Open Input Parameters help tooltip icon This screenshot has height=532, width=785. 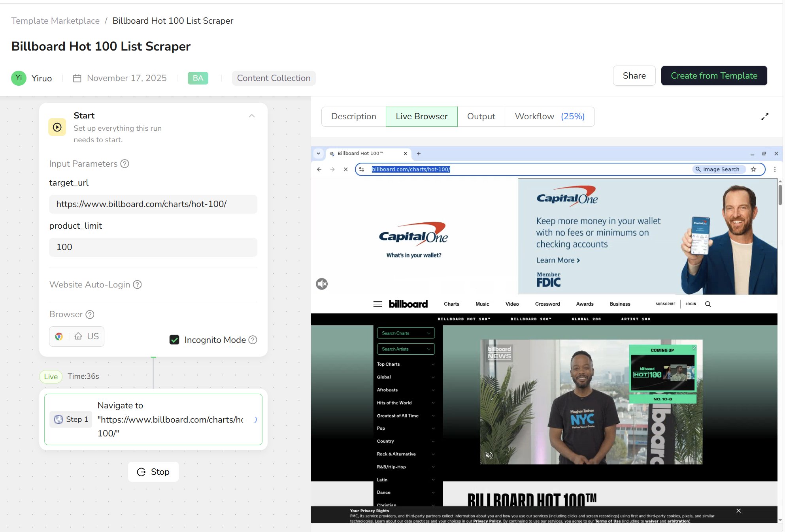[125, 164]
